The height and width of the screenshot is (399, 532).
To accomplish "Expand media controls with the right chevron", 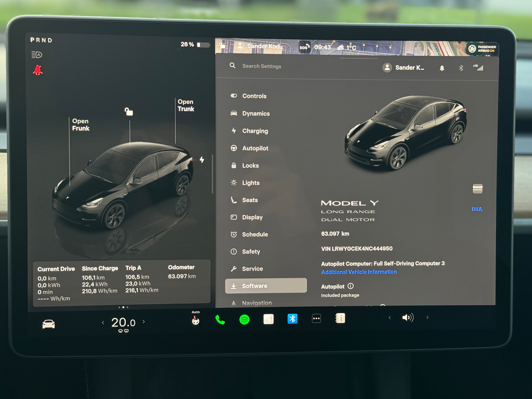I will [427, 317].
